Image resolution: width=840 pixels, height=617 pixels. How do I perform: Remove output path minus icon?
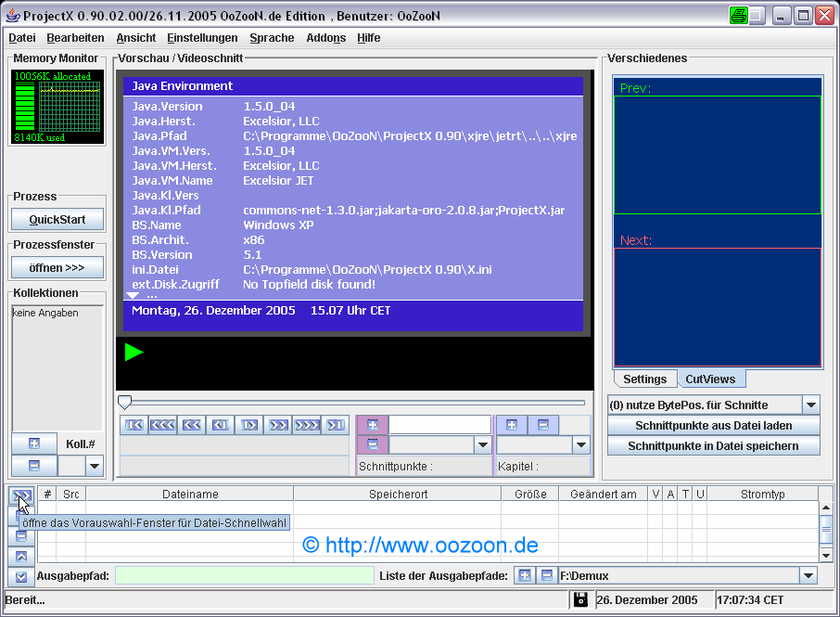(x=546, y=576)
